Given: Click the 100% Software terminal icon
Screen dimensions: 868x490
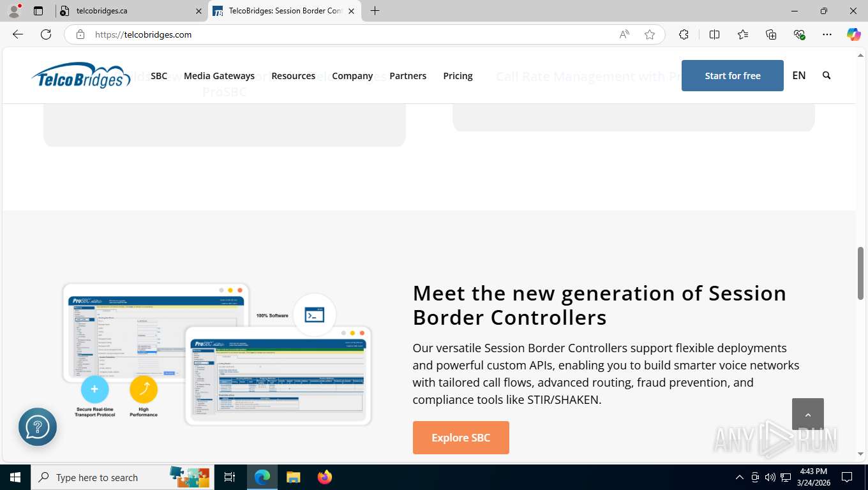Looking at the screenshot, I should click(x=315, y=315).
